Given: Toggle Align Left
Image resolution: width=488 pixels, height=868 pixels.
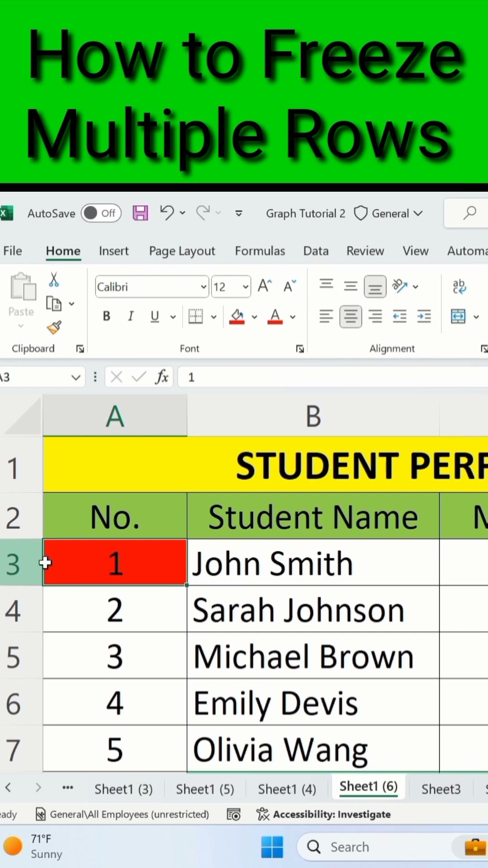Looking at the screenshot, I should [326, 316].
